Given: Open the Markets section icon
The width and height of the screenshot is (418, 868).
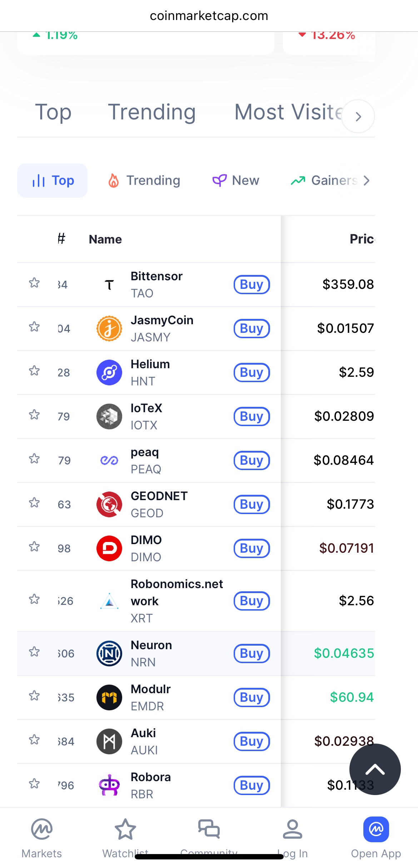Looking at the screenshot, I should click(42, 829).
